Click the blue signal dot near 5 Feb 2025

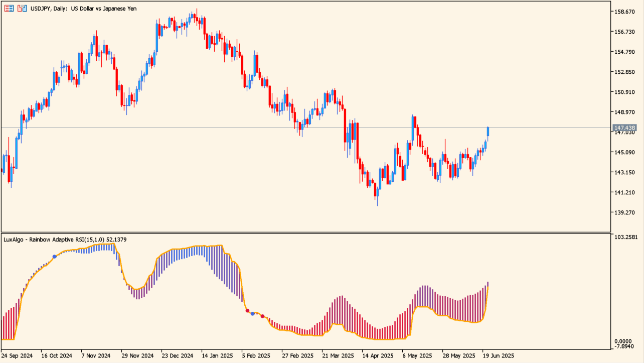click(253, 314)
